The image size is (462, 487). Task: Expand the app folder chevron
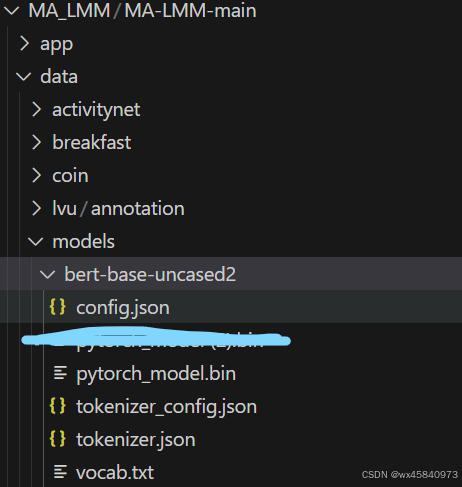(25, 44)
